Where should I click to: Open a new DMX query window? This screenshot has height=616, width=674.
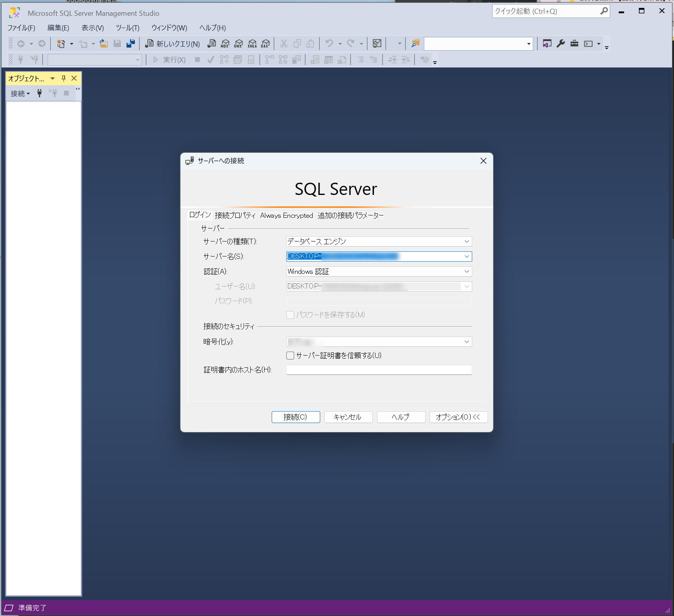238,43
